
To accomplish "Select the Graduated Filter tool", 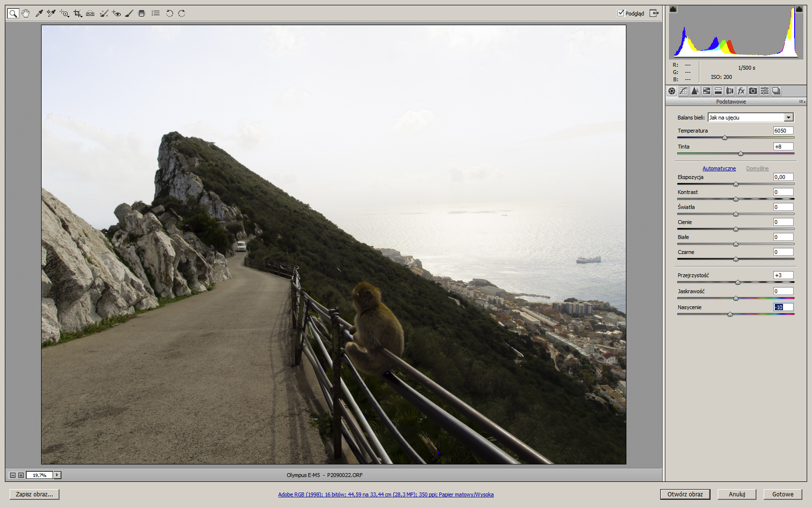I will pyautogui.click(x=142, y=14).
